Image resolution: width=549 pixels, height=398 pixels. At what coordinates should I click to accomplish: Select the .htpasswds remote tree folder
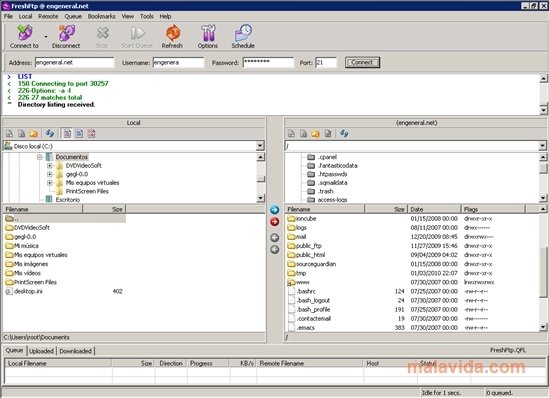coord(333,174)
